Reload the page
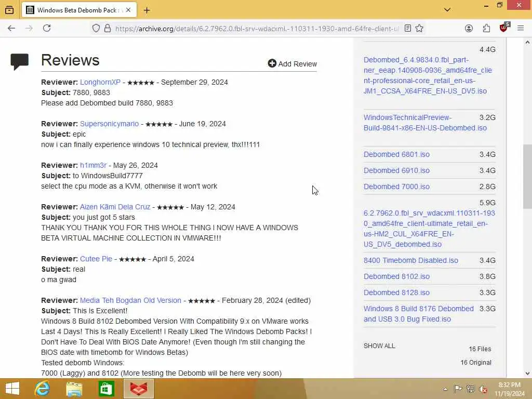Image resolution: width=532 pixels, height=399 pixels. click(47, 29)
